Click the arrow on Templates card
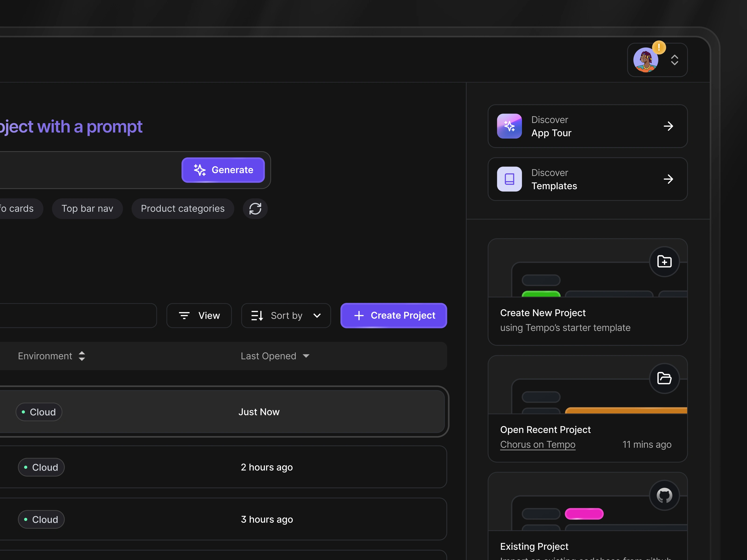This screenshot has height=560, width=747. tap(668, 179)
